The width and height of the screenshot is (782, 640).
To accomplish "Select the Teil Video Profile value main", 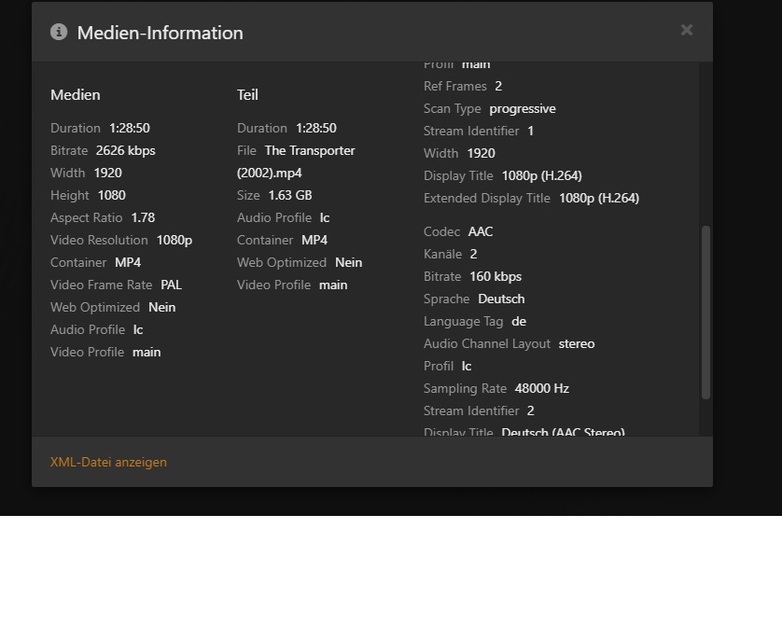I will coord(333,285).
